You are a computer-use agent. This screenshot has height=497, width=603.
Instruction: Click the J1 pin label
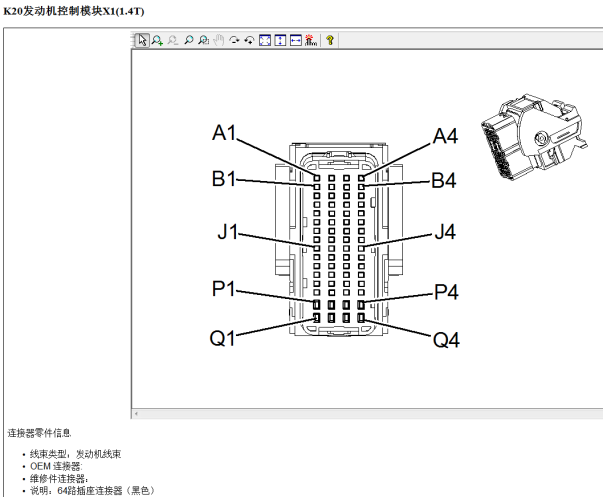(x=228, y=232)
